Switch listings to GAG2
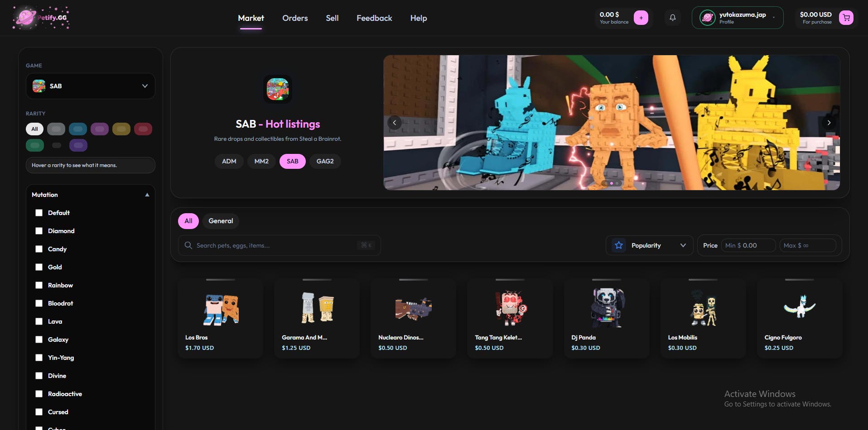 point(325,161)
